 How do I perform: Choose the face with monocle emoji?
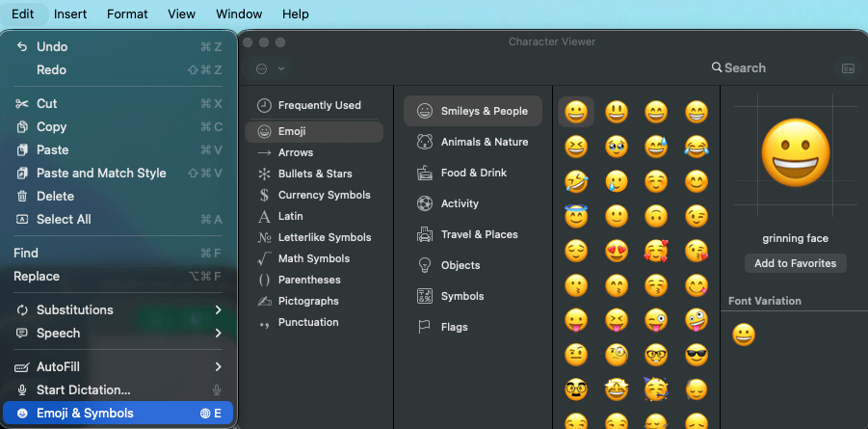coord(617,355)
